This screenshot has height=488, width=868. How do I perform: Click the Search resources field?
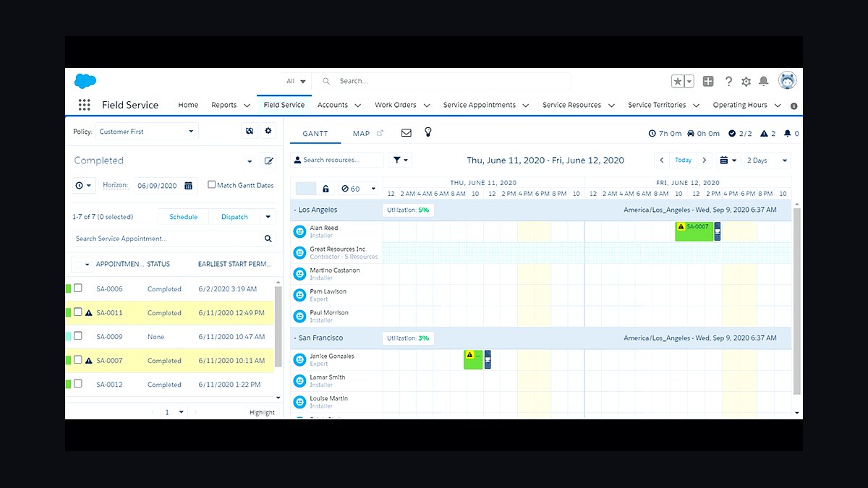[x=337, y=160]
